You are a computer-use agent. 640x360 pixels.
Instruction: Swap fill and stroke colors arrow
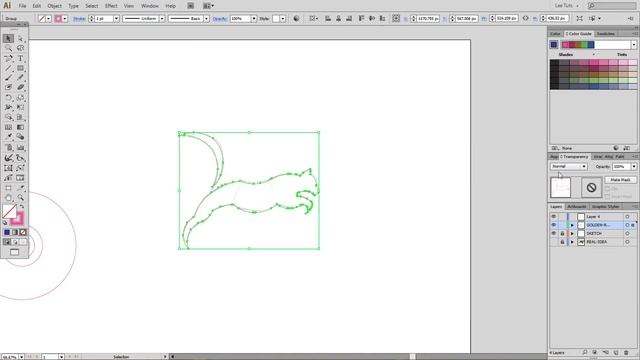coord(22,207)
